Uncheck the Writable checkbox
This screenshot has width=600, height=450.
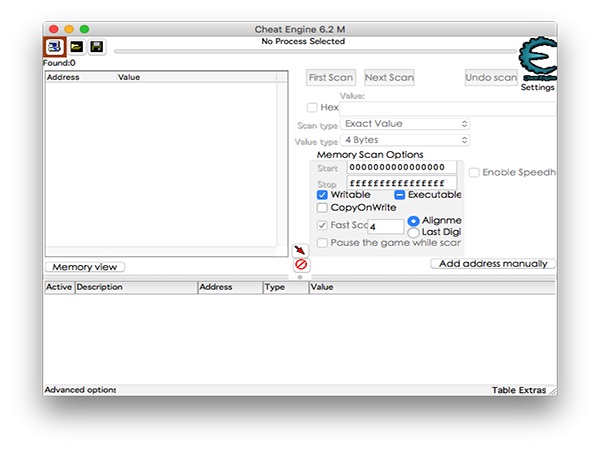pyautogui.click(x=322, y=195)
